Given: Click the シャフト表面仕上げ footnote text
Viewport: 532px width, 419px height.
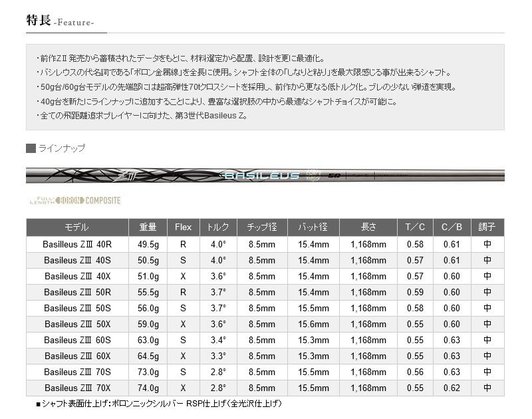Looking at the screenshot, I should click(x=159, y=404).
